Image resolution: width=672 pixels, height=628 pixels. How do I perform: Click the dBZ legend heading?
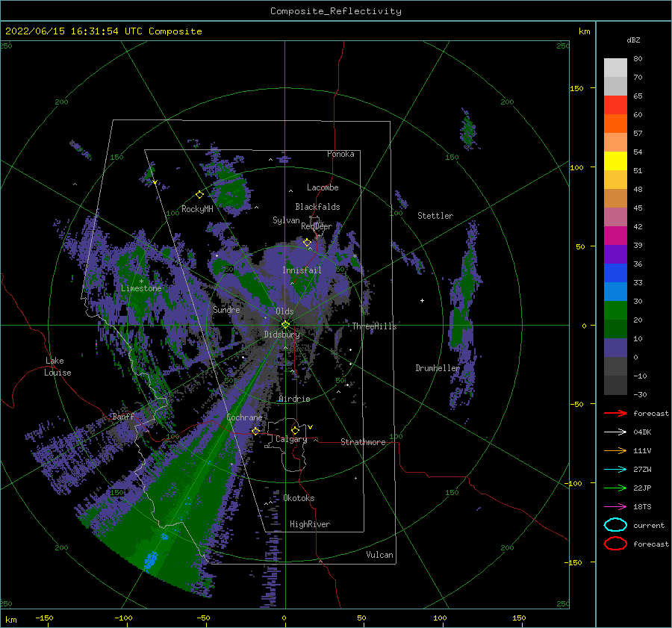click(x=633, y=40)
